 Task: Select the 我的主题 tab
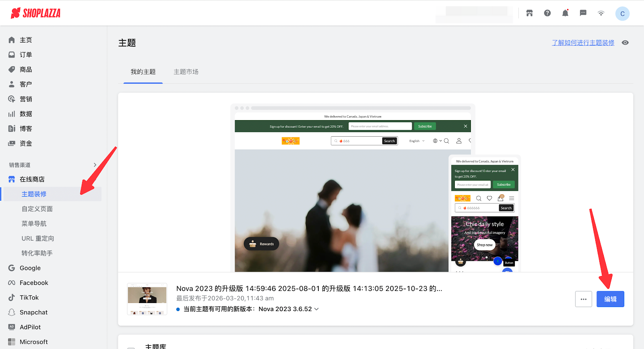(143, 72)
